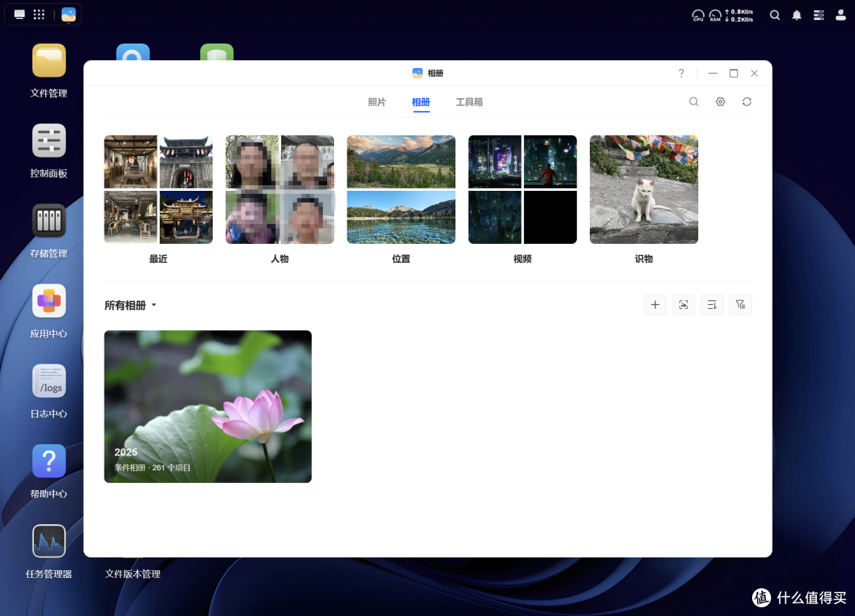
Task: Click the 文件版本管理 desktop label
Action: [132, 574]
